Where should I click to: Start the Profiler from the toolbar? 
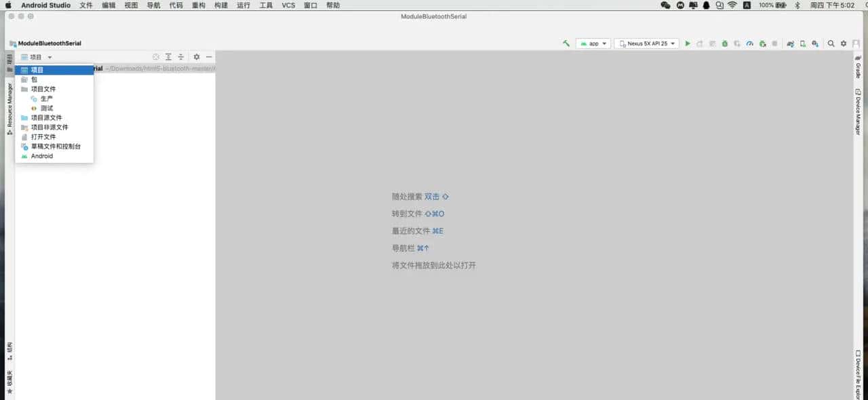pos(749,43)
